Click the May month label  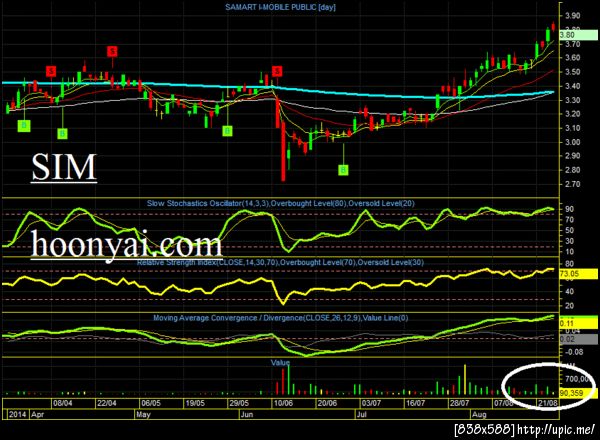[143, 414]
